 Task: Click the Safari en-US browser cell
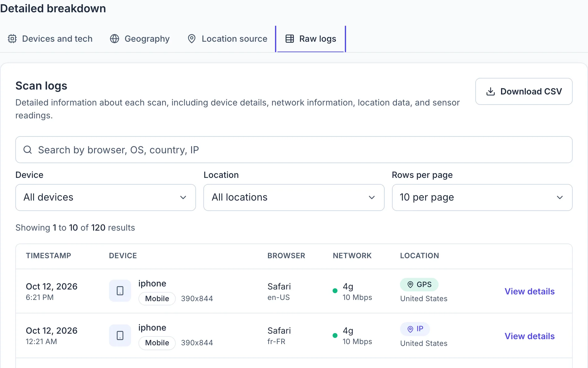[x=279, y=291]
